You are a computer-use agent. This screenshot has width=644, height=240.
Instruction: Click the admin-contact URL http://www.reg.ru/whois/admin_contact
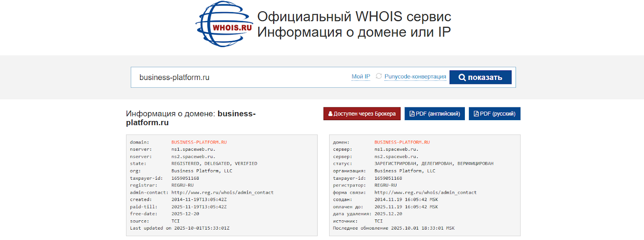tap(223, 193)
